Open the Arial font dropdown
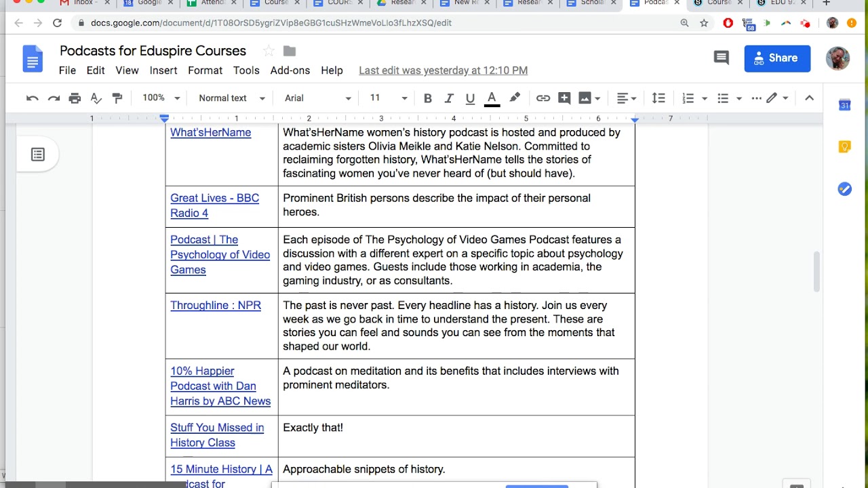868x488 pixels. click(317, 98)
